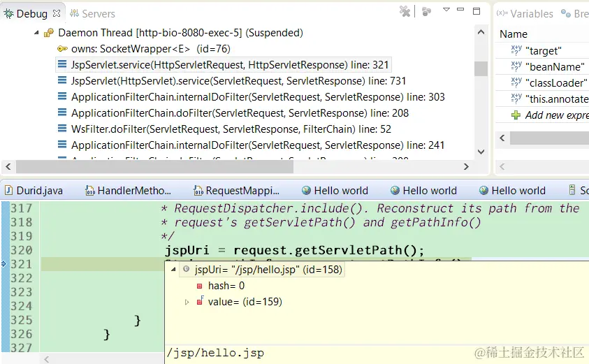Click the green plus Add expression icon
This screenshot has height=364, width=589.
tap(516, 115)
